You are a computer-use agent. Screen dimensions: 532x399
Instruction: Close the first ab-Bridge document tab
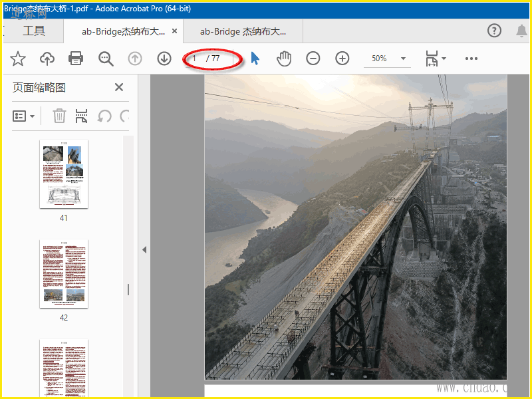pos(174,31)
